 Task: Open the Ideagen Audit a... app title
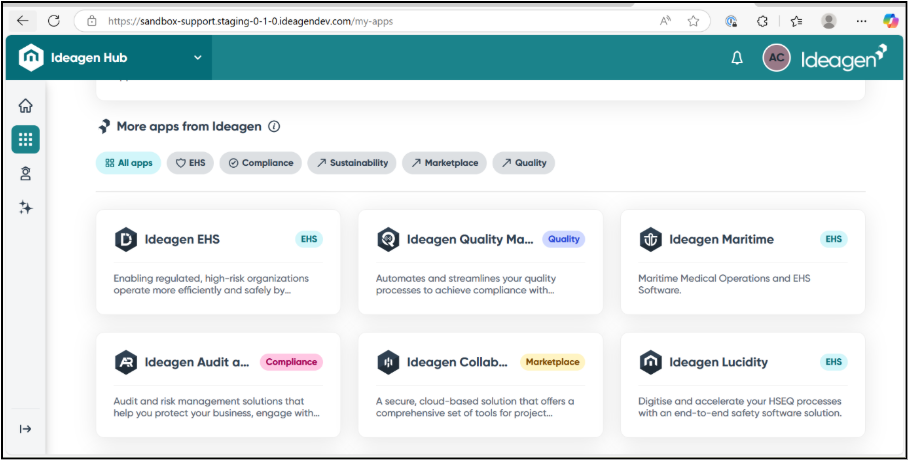tap(197, 362)
